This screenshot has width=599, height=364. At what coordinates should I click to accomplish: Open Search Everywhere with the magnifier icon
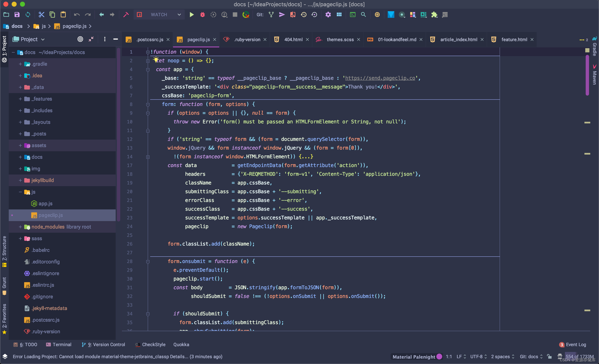coord(363,15)
